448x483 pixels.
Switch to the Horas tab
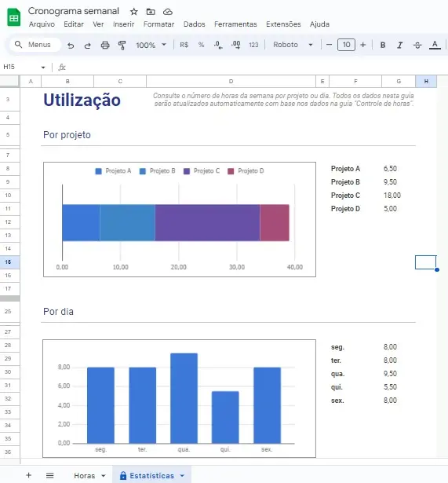click(x=84, y=476)
